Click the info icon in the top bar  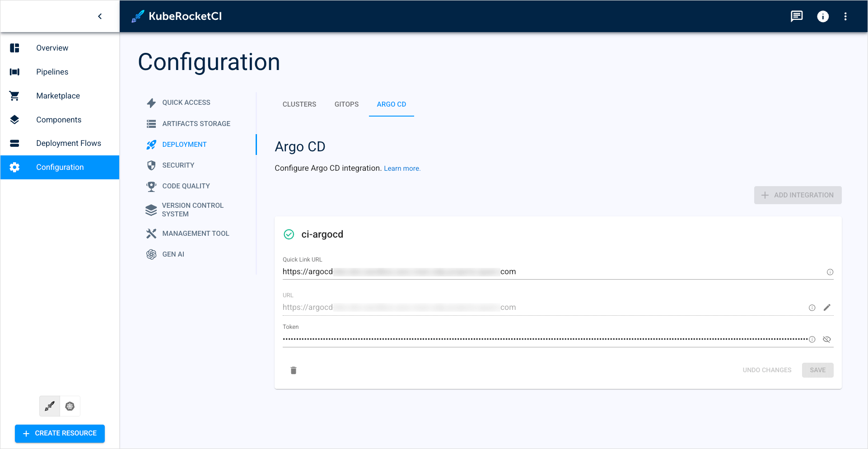[823, 16]
